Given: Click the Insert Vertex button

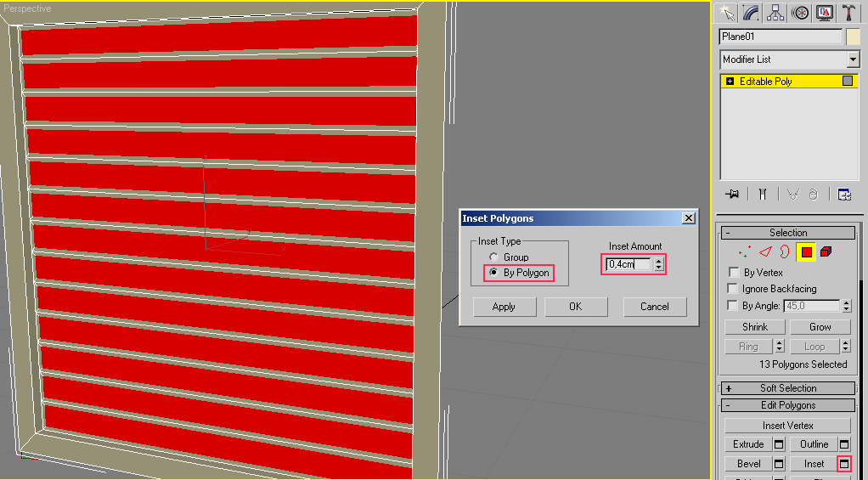Looking at the screenshot, I should (787, 425).
